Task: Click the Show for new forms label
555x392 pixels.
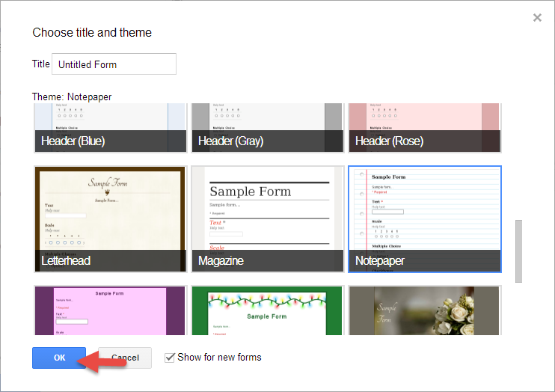Action: tap(219, 358)
